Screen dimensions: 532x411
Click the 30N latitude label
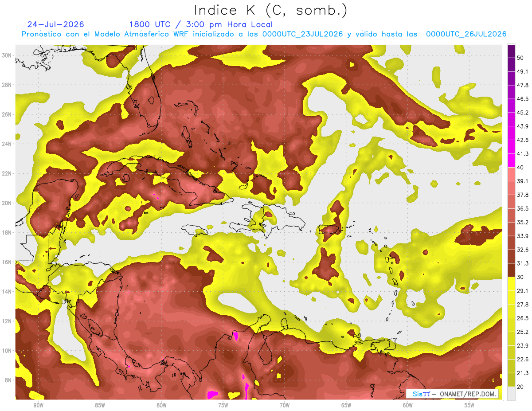coord(6,55)
